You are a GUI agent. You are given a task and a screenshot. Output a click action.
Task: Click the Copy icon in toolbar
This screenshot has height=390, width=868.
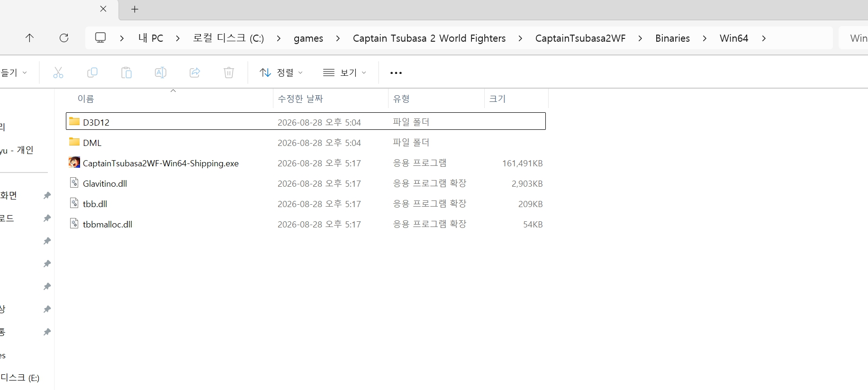92,73
